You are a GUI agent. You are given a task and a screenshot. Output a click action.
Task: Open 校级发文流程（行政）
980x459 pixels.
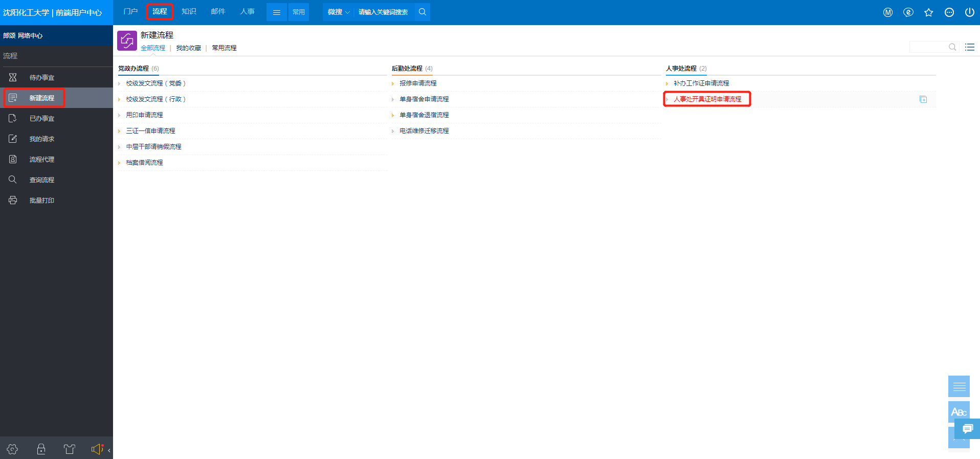click(155, 99)
